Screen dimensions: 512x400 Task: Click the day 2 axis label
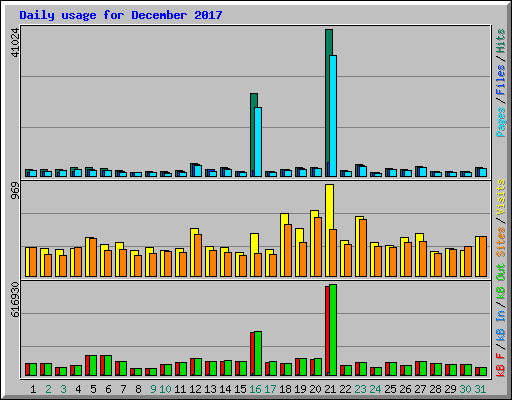tap(48, 389)
